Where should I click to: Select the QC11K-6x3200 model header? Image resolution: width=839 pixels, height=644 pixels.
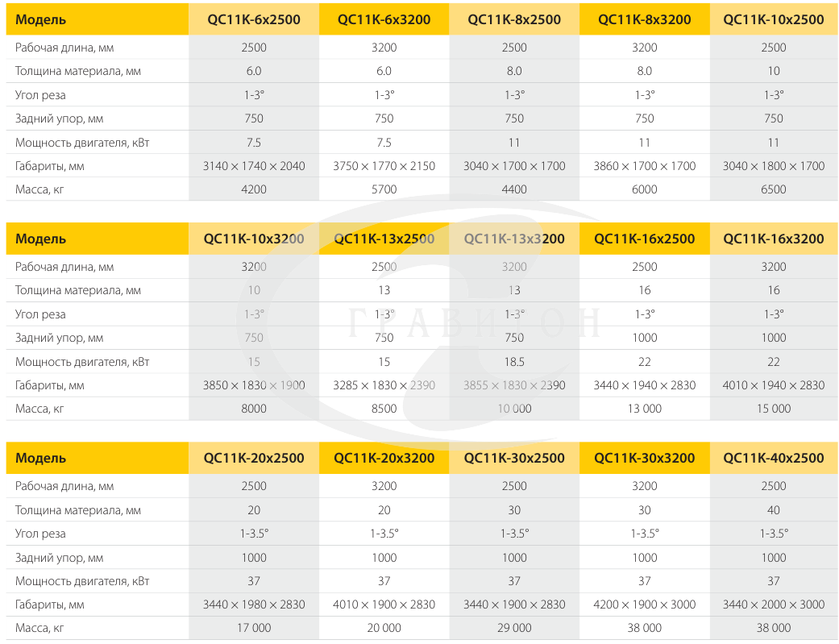tap(384, 20)
